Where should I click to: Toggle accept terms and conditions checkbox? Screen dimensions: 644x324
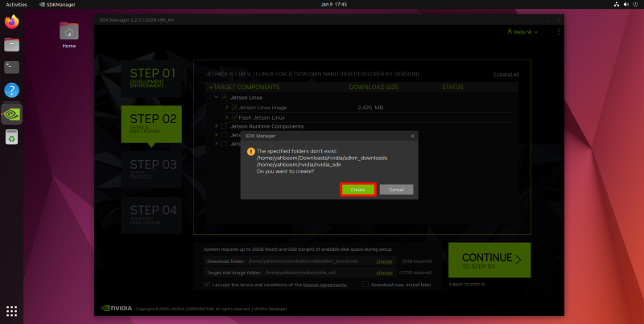(x=207, y=284)
